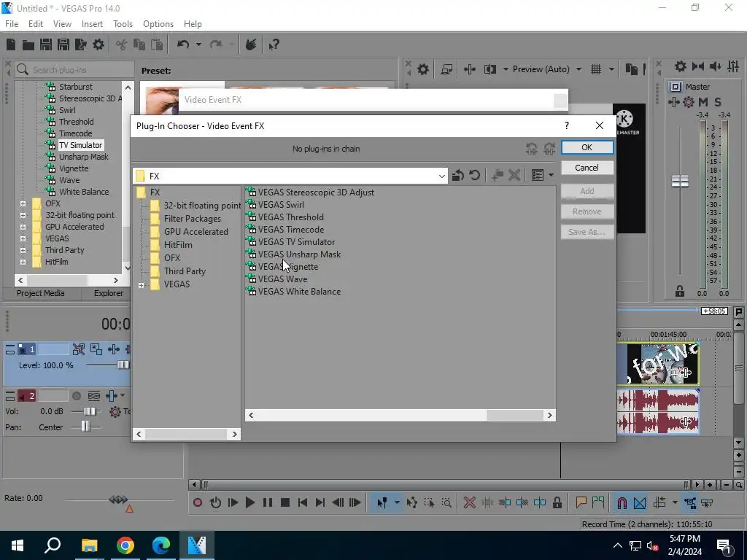The width and height of the screenshot is (747, 560).
Task: Click the Overlays grid icon in preview
Action: point(595,69)
